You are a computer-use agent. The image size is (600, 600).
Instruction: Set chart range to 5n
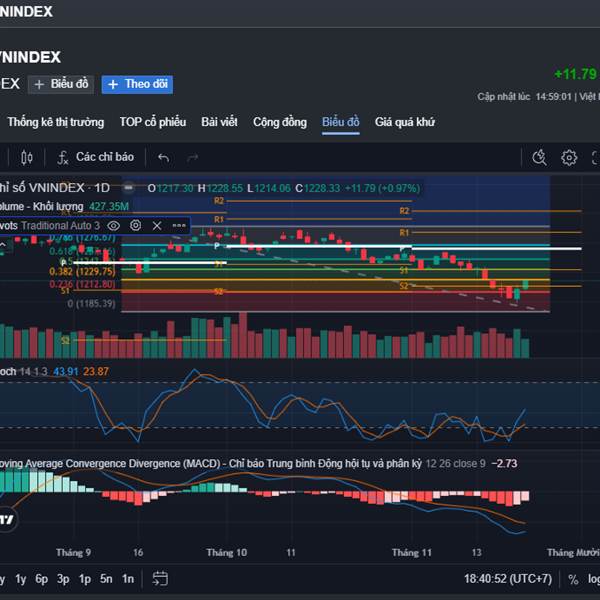click(106, 579)
